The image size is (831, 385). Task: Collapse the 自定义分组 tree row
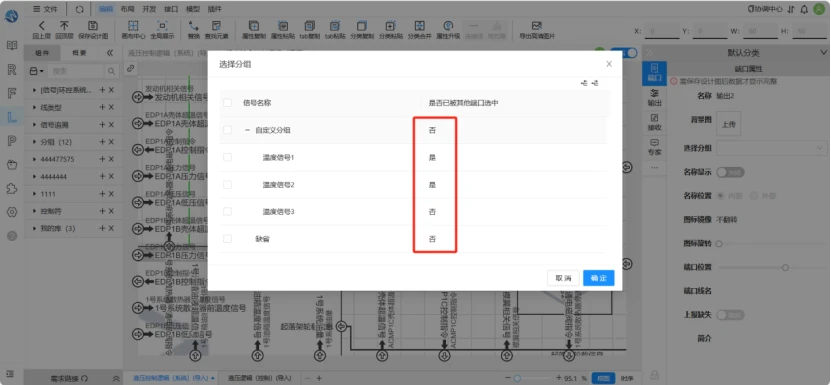point(247,130)
